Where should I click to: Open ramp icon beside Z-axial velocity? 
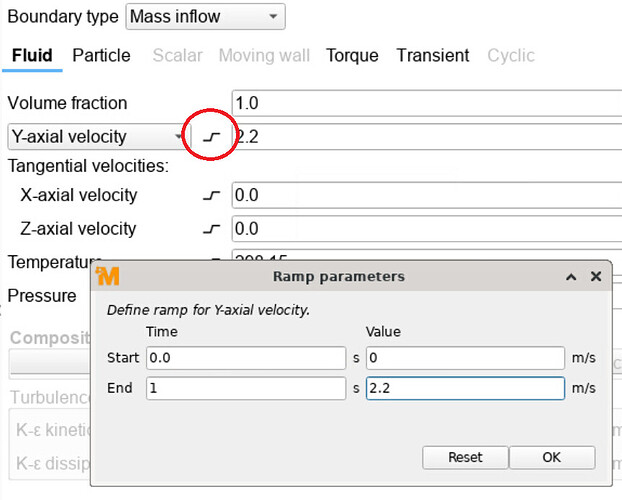[211, 229]
